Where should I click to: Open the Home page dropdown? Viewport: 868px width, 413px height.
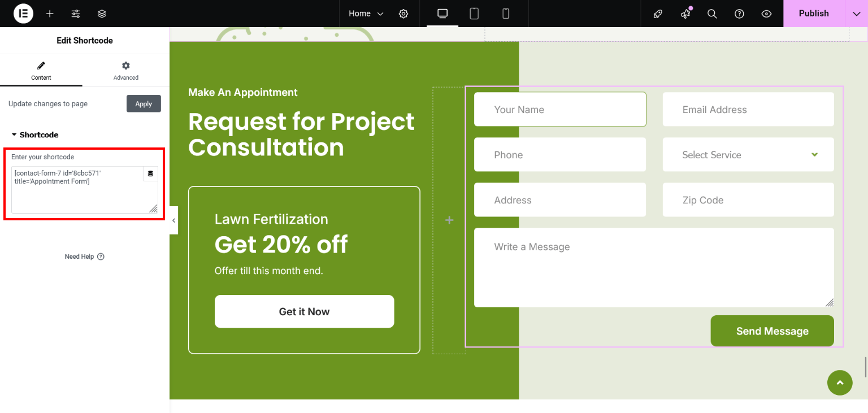(366, 14)
